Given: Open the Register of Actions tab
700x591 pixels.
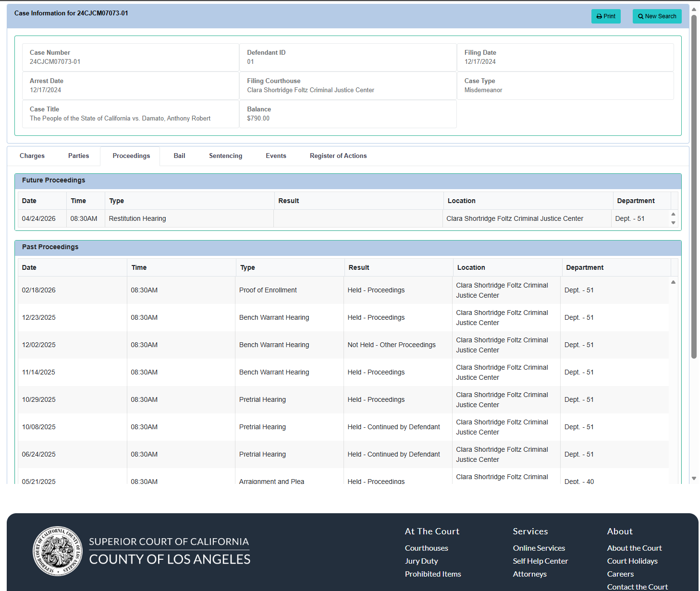Looking at the screenshot, I should coord(338,156).
